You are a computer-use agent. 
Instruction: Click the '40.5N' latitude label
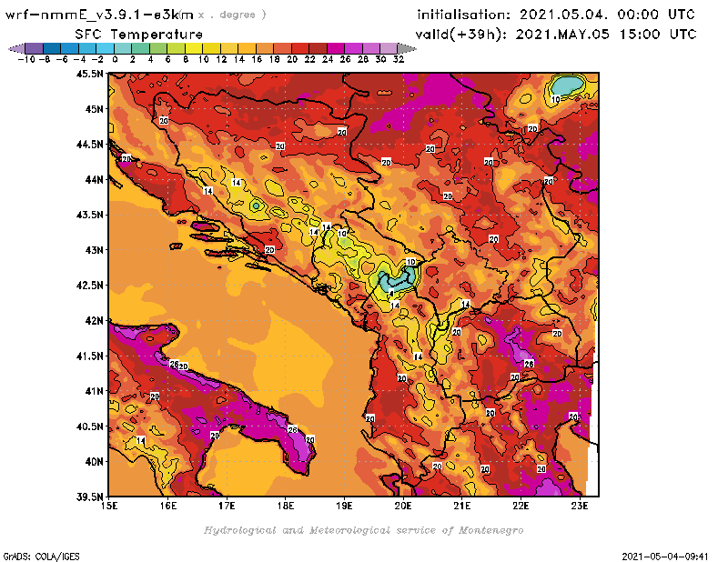[x=89, y=427]
